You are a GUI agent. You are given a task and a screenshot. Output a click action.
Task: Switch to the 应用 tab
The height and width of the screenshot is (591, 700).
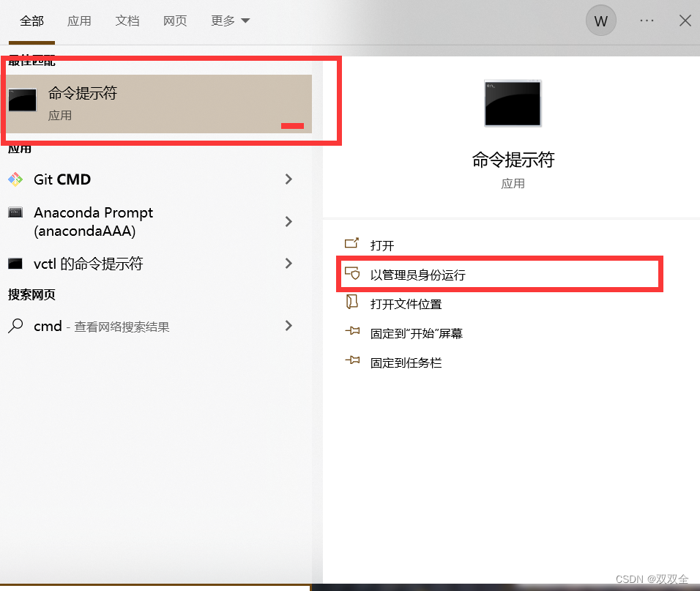pyautogui.click(x=79, y=21)
